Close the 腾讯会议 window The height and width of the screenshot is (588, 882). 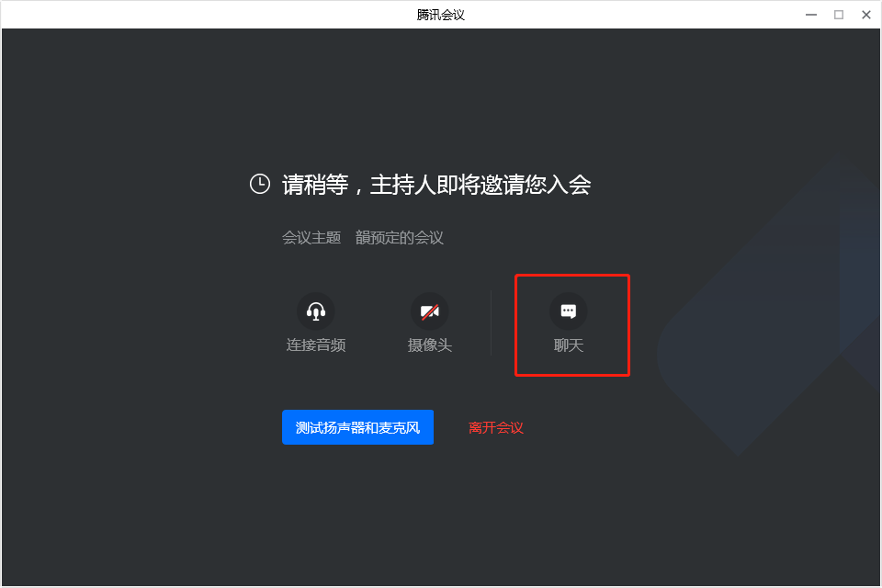click(x=865, y=15)
